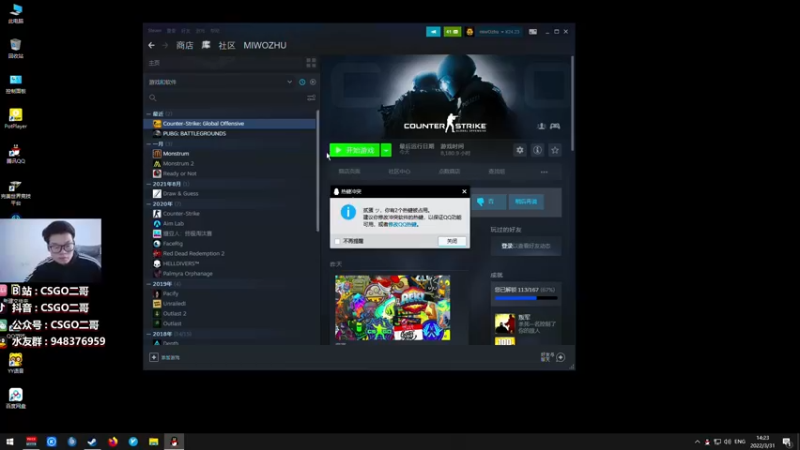Screen dimensions: 800x450
Task: Open Tencent QQ desktop shortcut
Action: tap(16, 154)
